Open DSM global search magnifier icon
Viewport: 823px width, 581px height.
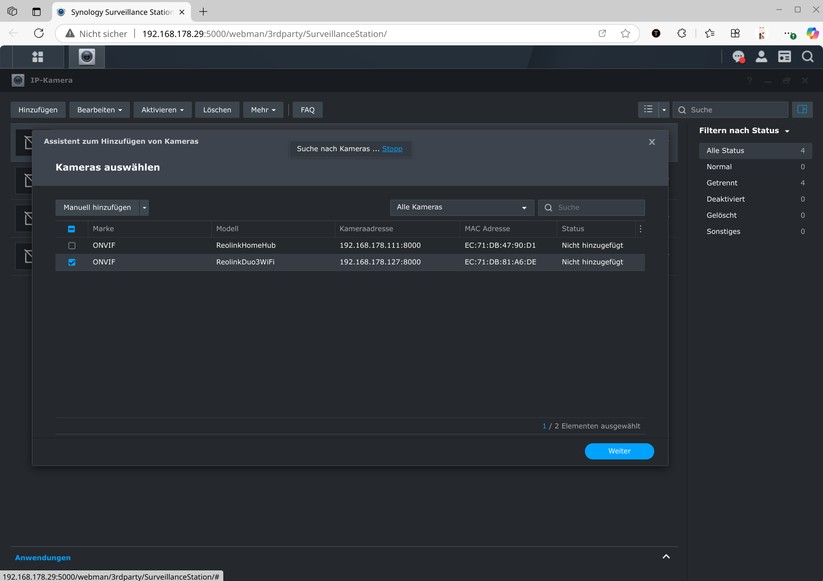tap(808, 56)
